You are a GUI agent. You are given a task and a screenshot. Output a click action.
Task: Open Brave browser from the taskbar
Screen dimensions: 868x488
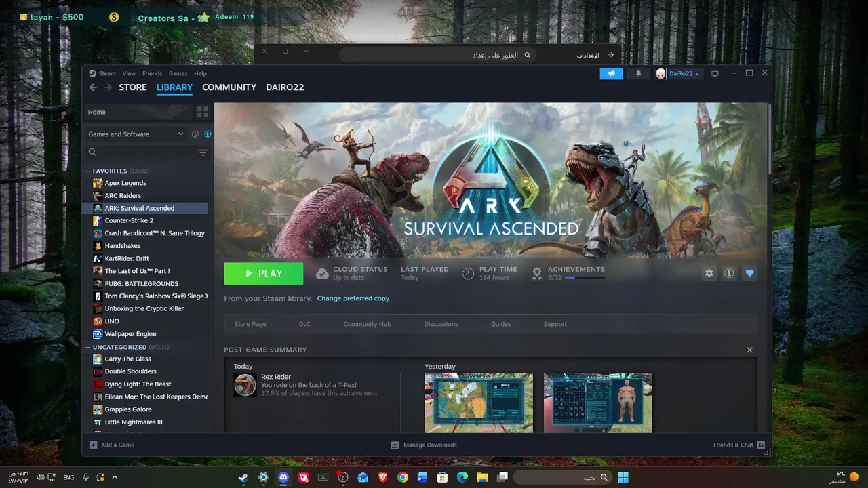pyautogui.click(x=382, y=477)
